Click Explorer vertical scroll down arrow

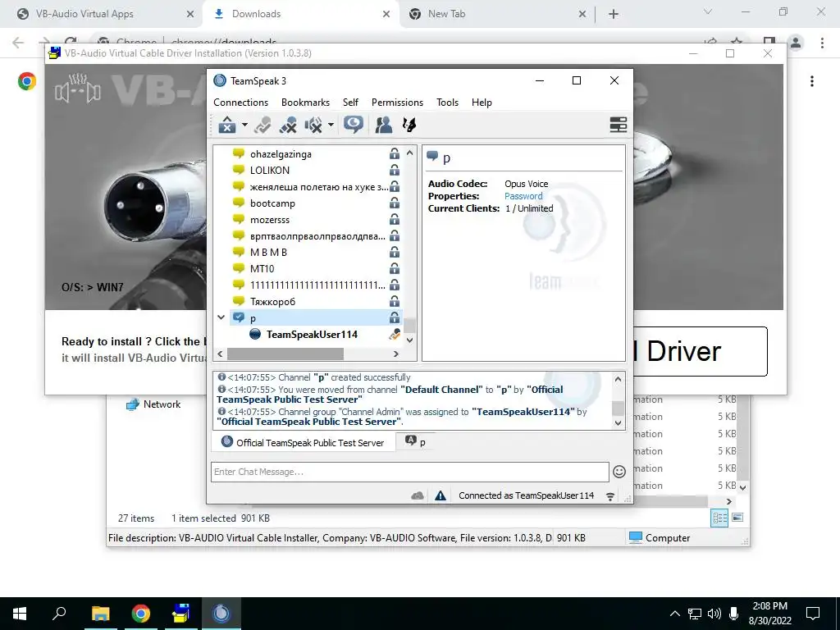click(742, 487)
